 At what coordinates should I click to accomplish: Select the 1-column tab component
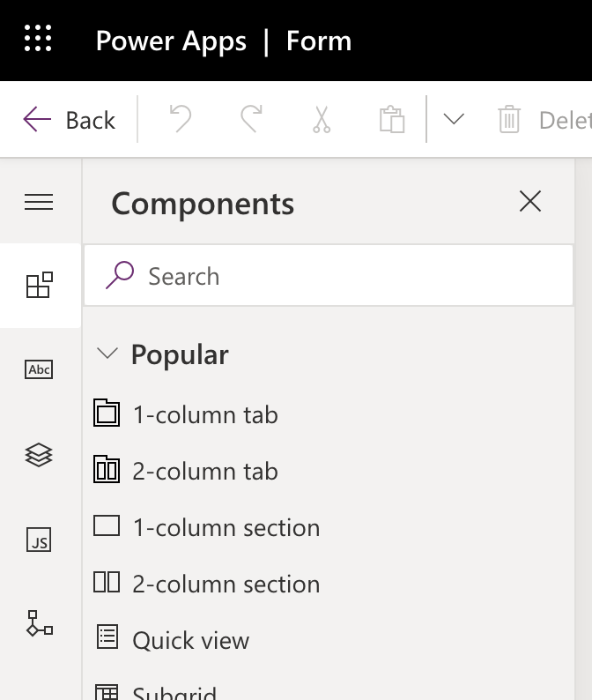click(x=204, y=414)
